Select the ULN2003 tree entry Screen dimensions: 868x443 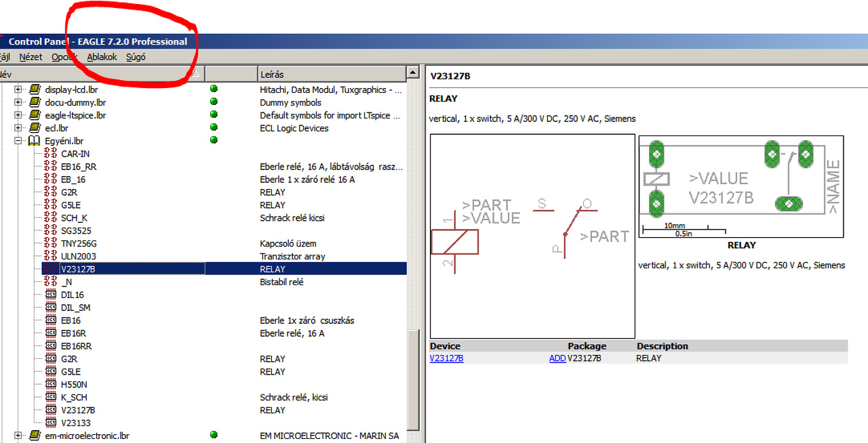pos(79,257)
